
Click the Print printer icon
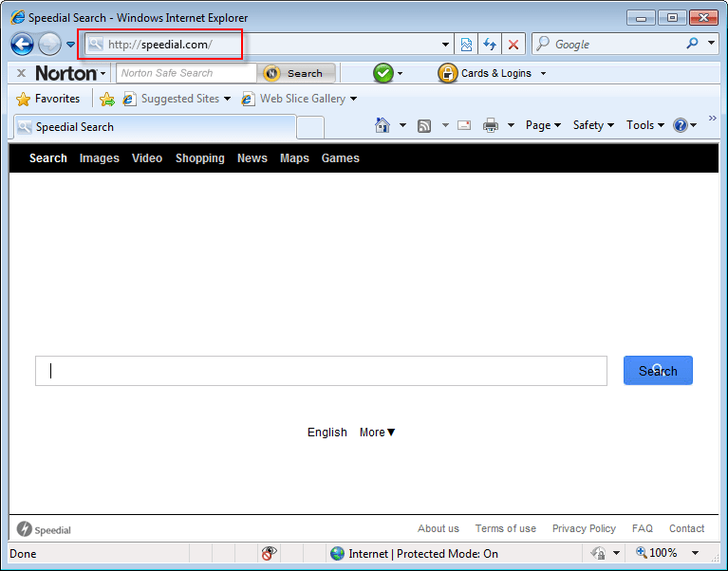pos(491,125)
